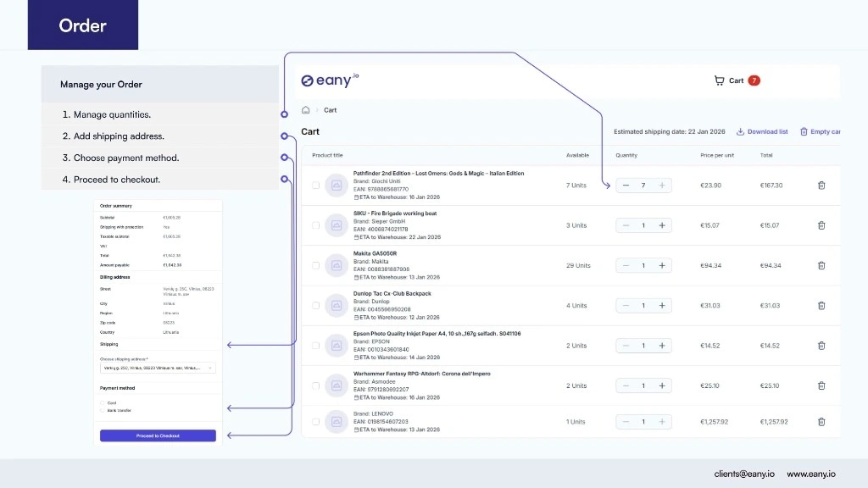868x488 pixels.
Task: Click the €1,257.92 price per unit
Action: point(714,422)
